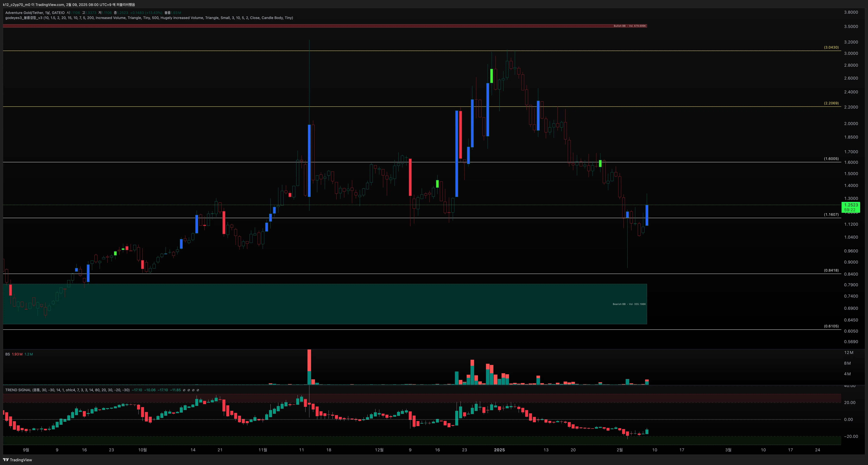Click the 9월 date axis label

[x=26, y=450]
